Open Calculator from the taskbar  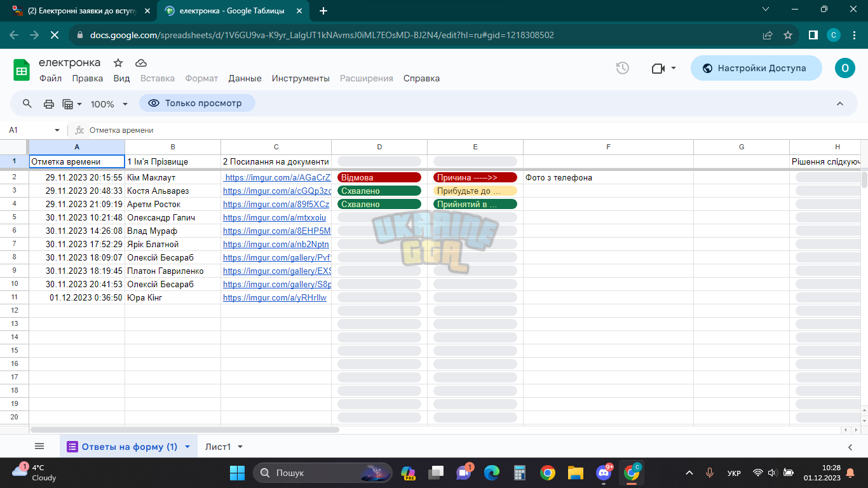point(520,473)
